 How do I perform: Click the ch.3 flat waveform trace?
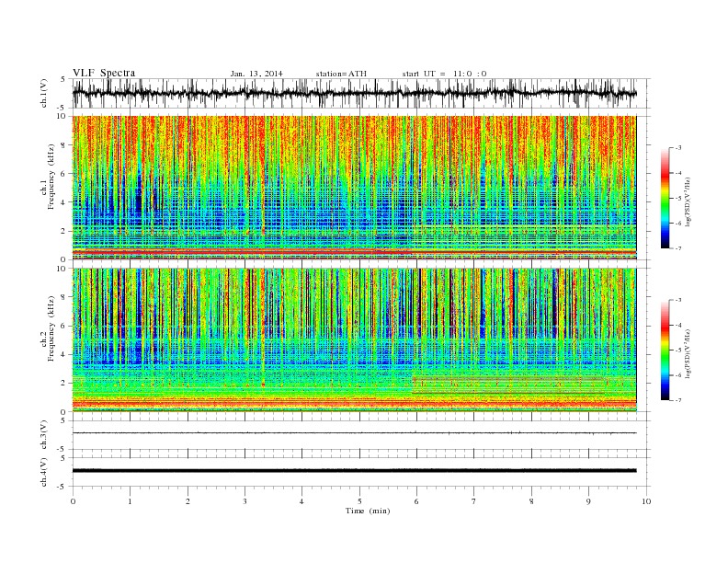pyautogui.click(x=354, y=433)
